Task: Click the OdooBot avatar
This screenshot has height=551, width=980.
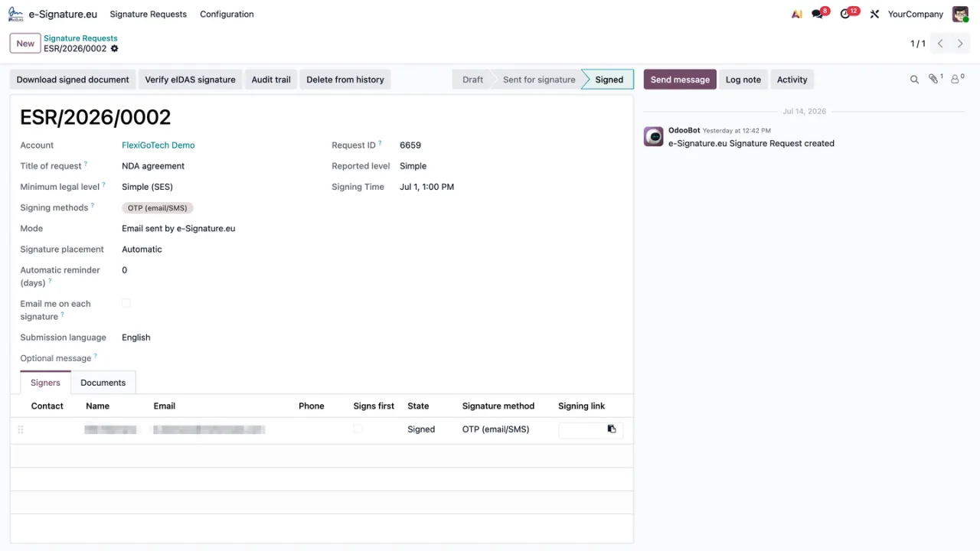Action: point(653,136)
